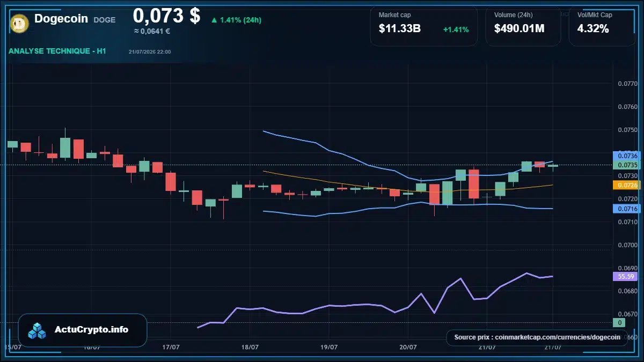This screenshot has height=362, width=644.
Task: Click the DOGE ticker label
Action: 105,20
